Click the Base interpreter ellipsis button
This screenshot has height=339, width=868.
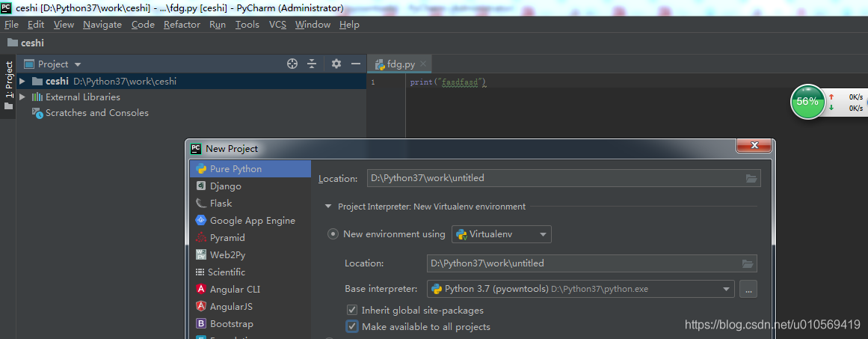tap(748, 289)
